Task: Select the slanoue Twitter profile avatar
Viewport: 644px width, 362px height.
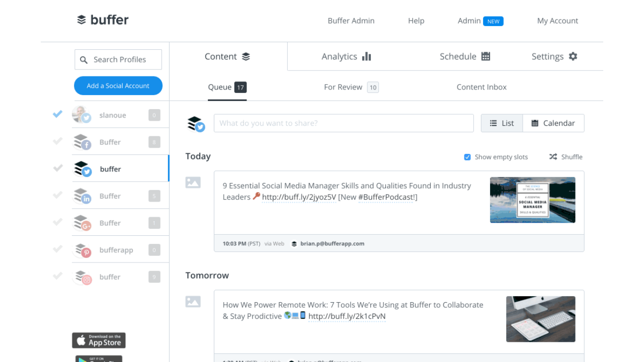Action: coord(82,115)
